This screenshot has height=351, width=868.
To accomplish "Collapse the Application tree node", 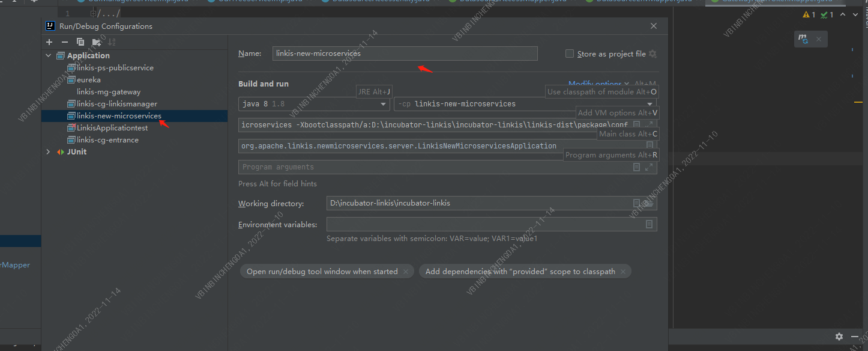I will (x=49, y=56).
